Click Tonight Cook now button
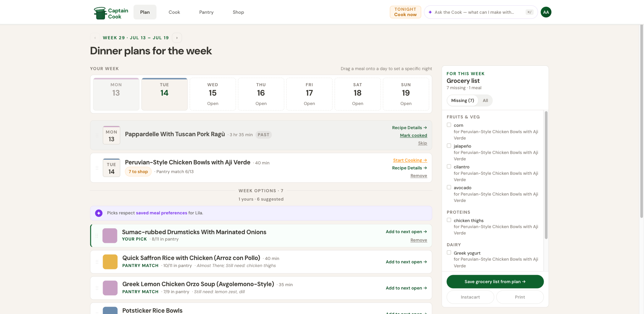 (405, 12)
